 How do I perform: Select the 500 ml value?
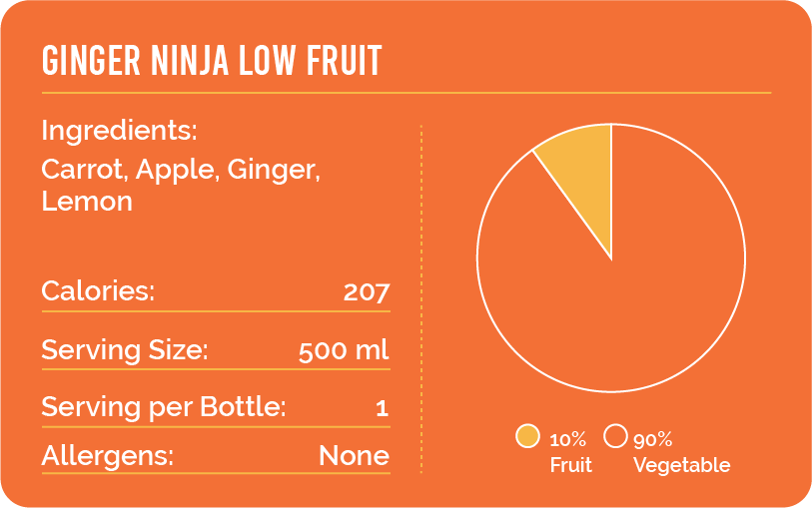[x=344, y=351]
